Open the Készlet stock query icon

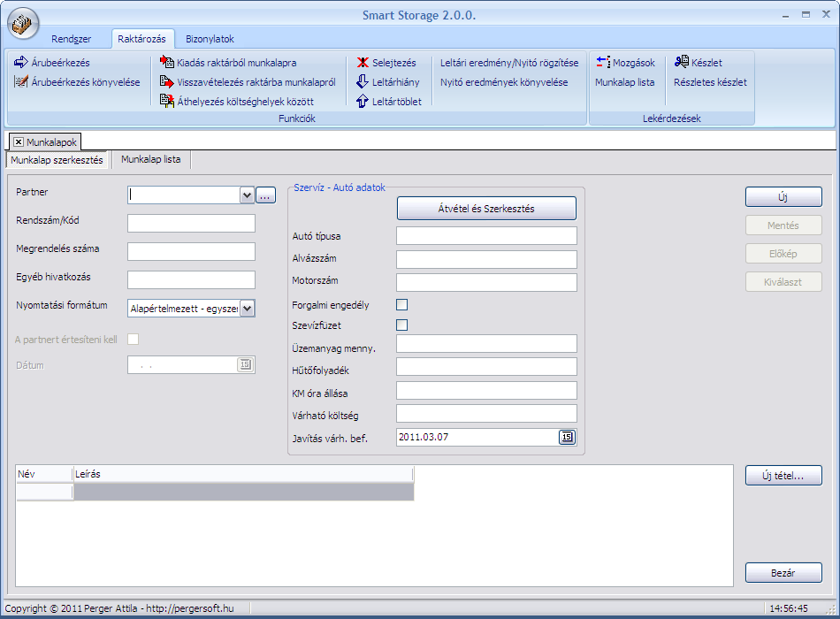click(682, 63)
